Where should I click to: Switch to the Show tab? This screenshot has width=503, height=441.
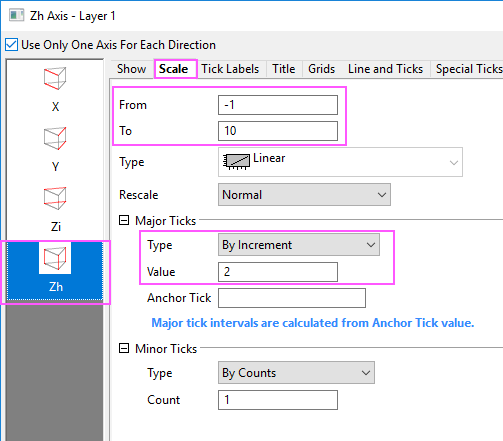tap(131, 69)
